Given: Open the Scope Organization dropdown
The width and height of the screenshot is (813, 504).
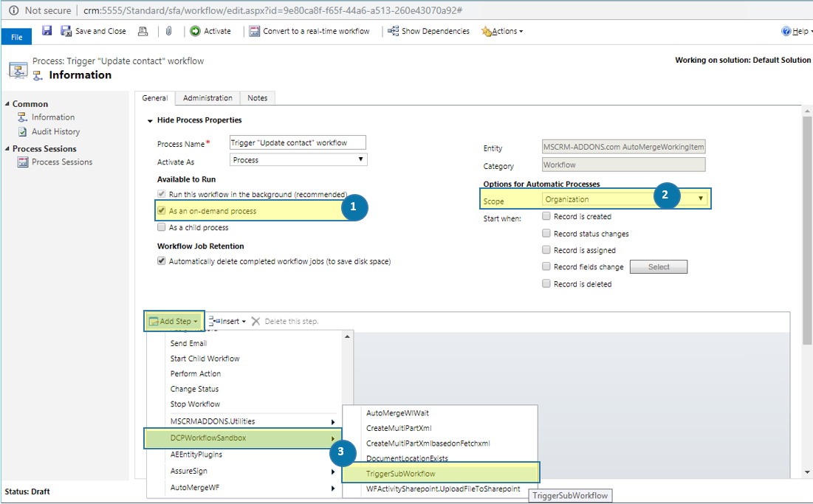Looking at the screenshot, I should coord(624,199).
